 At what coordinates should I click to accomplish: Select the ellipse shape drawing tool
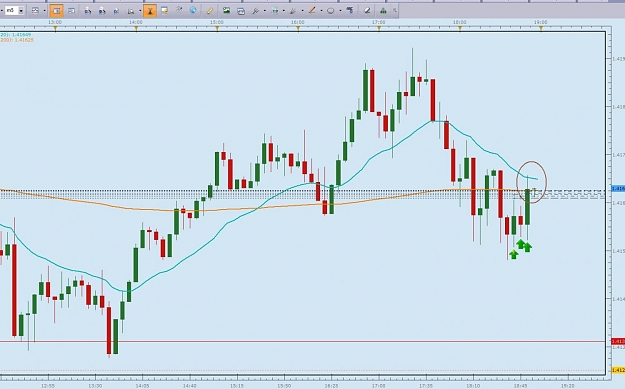[330, 11]
